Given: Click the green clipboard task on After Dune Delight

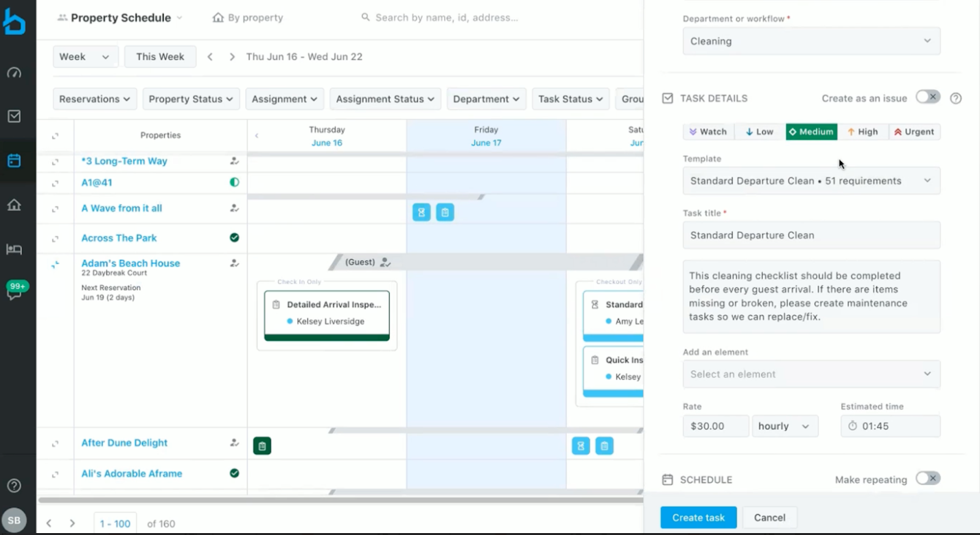Looking at the screenshot, I should (262, 446).
